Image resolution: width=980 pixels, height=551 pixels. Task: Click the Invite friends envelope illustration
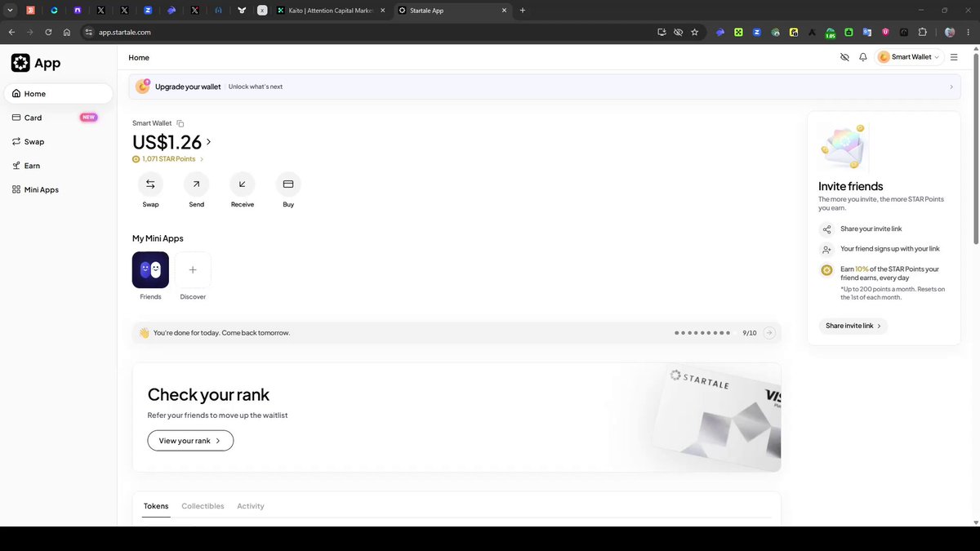[844, 147]
